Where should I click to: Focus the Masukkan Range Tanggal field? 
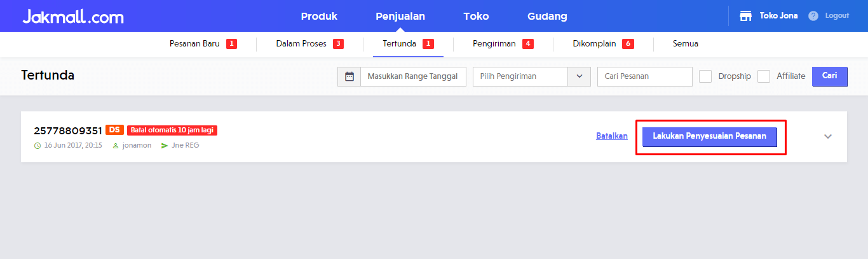[413, 76]
